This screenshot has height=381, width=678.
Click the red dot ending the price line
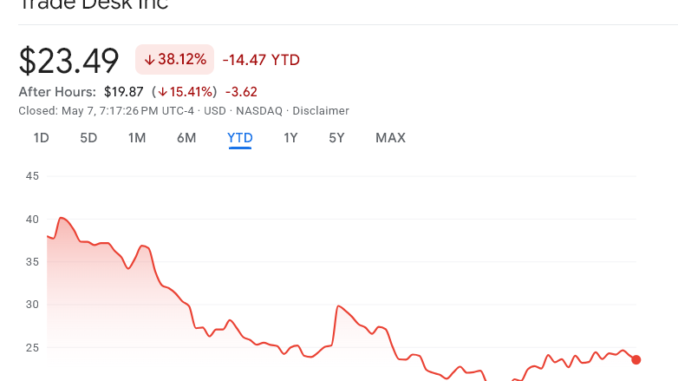point(636,359)
